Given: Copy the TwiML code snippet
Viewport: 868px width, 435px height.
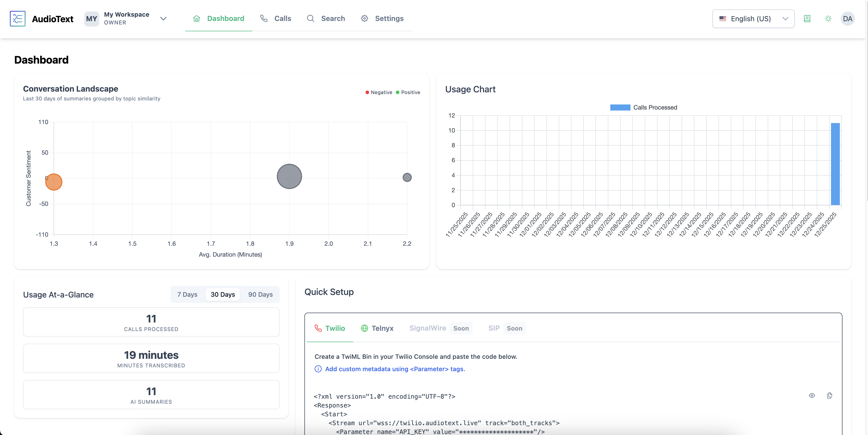Looking at the screenshot, I should tap(829, 395).
